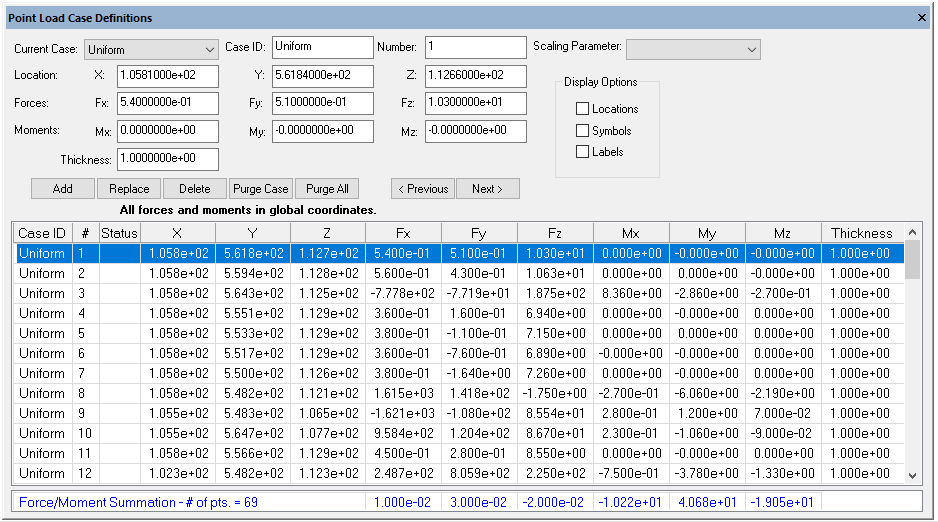Click the Fz force input field
Screen dimensions: 938x522
(475, 103)
